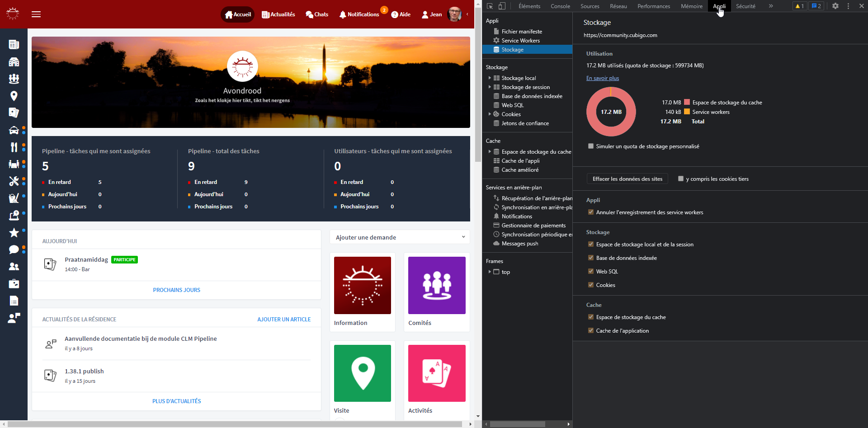Select Service Workers in the Appli sidebar

pos(520,41)
